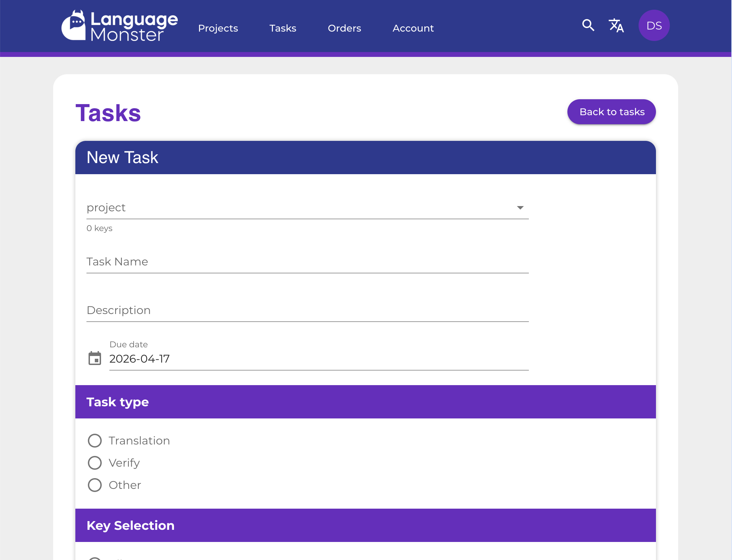Choose the Other task type option
Image resolution: width=732 pixels, height=560 pixels.
95,485
